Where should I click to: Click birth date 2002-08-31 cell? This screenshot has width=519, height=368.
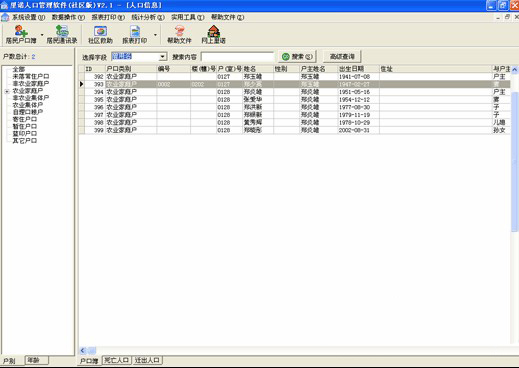[x=359, y=130]
